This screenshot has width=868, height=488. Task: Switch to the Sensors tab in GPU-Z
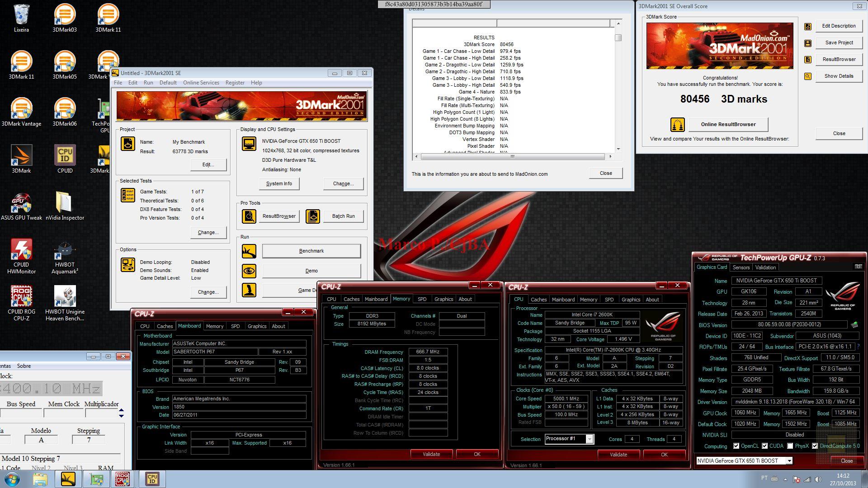tap(741, 267)
